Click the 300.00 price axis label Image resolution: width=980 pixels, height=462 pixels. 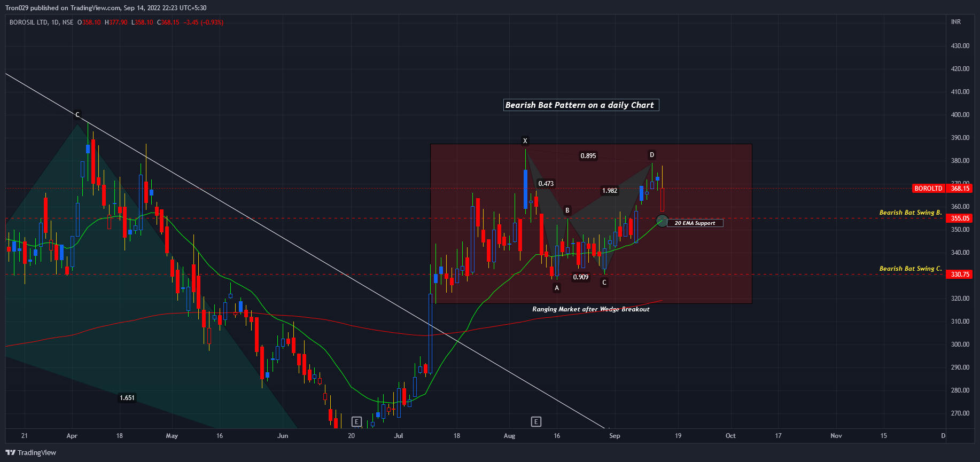960,344
